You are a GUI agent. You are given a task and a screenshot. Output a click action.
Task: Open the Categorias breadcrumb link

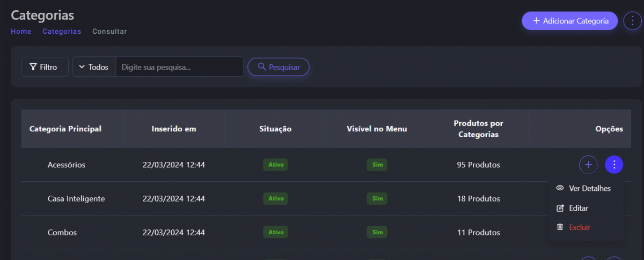(x=62, y=32)
